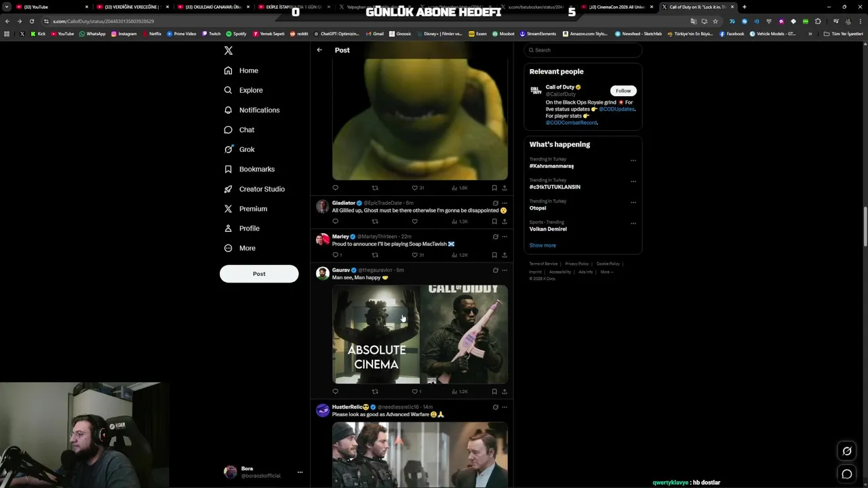
Task: Open Premium in the X sidebar
Action: (245, 209)
